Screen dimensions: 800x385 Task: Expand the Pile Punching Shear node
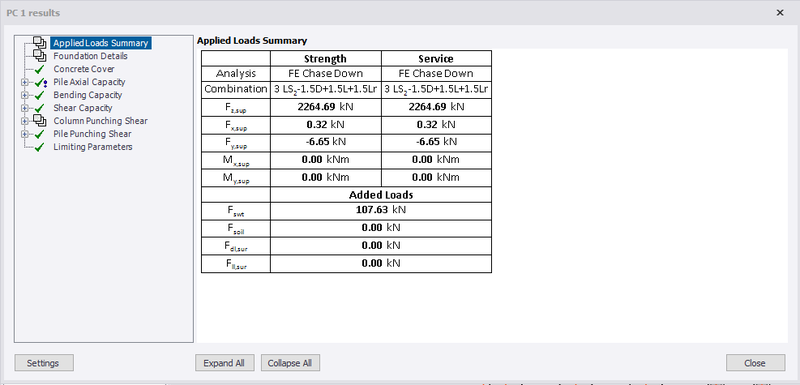[x=24, y=134]
